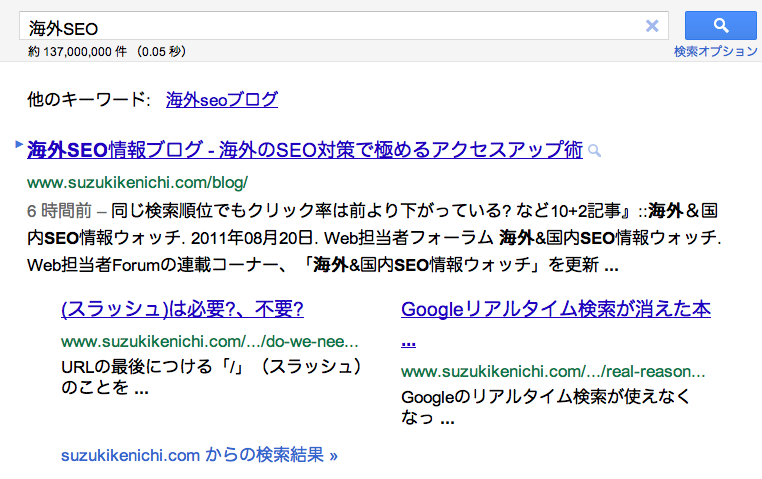The width and height of the screenshot is (762, 479).
Task: Click the green URL www.suzukikenichi.com/blog/
Action: point(138,183)
